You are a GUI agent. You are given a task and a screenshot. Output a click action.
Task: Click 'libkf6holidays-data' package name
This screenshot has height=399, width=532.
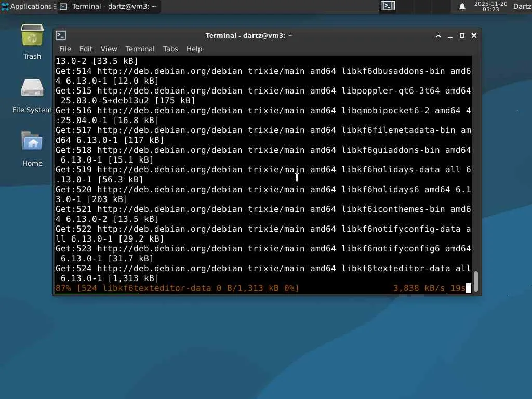391,169
